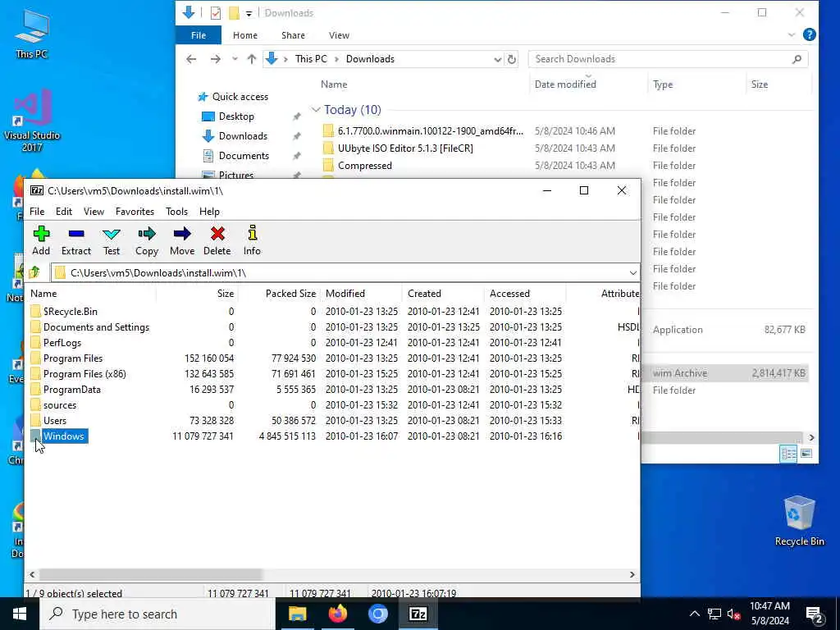Click the Copy toolbar icon

pyautogui.click(x=146, y=240)
